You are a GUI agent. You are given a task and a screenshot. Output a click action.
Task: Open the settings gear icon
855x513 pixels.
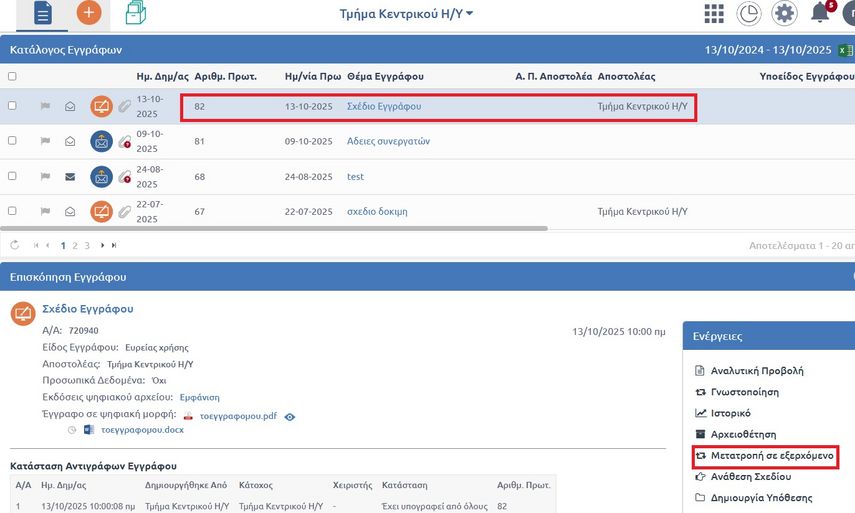point(785,13)
